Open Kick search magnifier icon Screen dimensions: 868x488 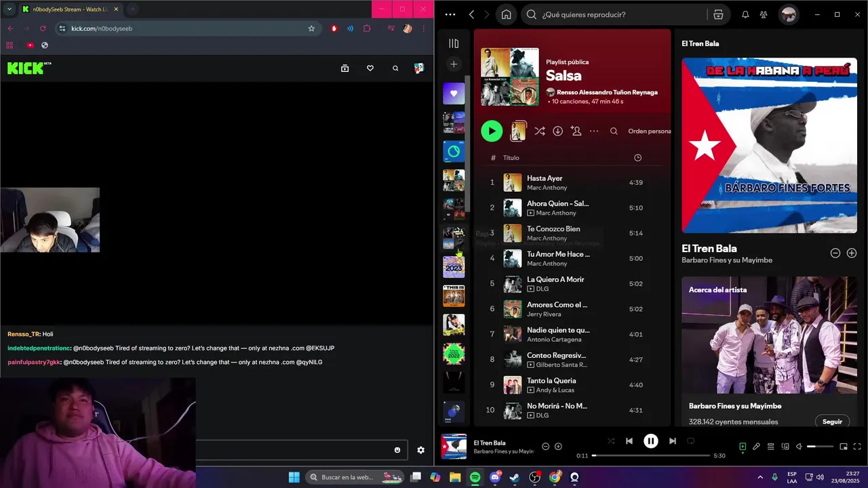click(395, 68)
